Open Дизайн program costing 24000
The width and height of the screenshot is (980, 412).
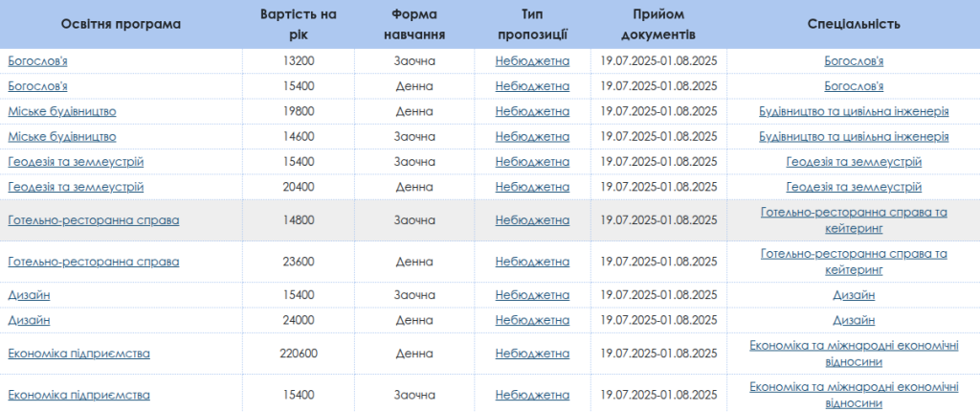pos(29,320)
